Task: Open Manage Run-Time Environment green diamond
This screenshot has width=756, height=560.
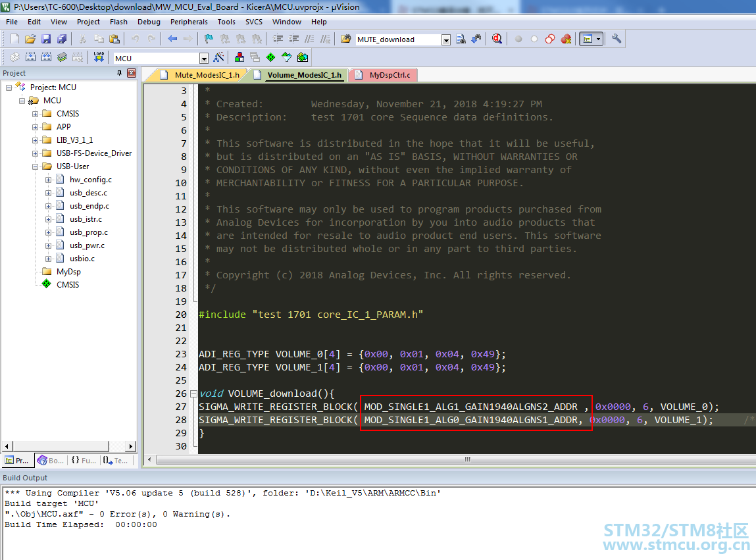Action: coord(271,57)
